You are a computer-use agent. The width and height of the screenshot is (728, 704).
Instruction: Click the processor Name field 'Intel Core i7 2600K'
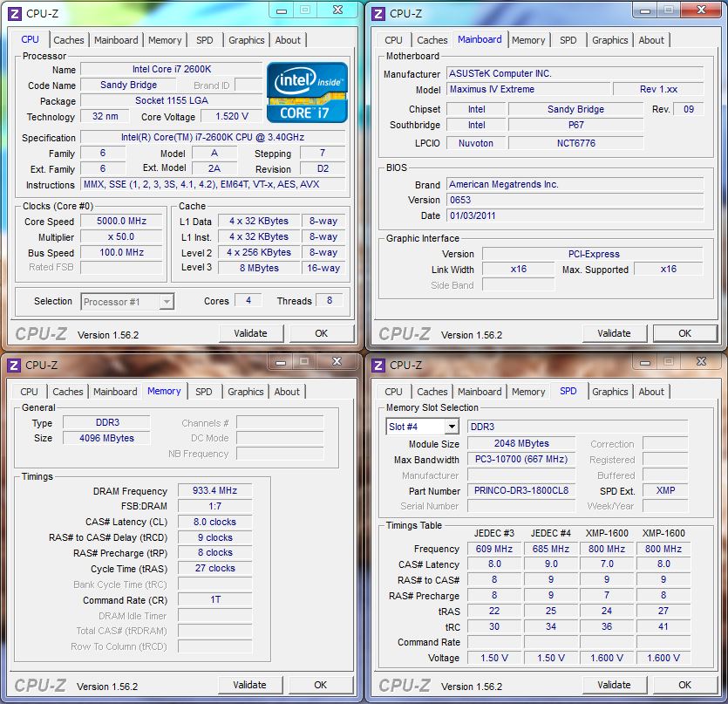coord(172,69)
